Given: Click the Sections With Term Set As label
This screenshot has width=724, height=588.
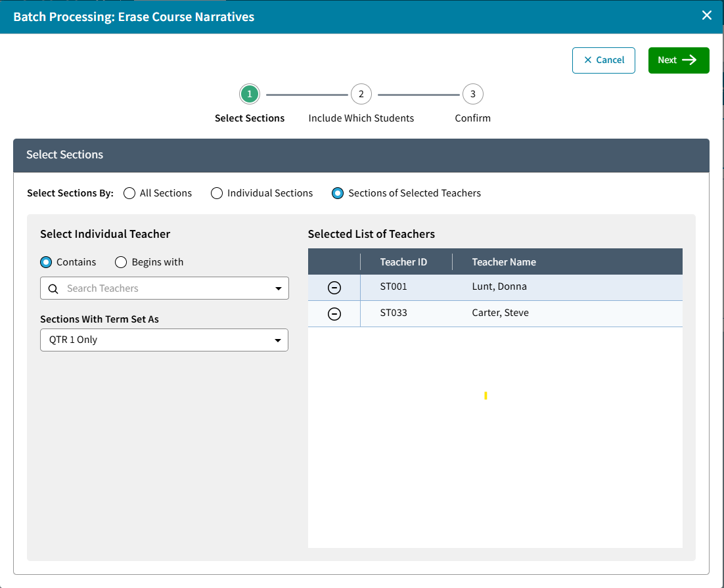Looking at the screenshot, I should coord(99,319).
